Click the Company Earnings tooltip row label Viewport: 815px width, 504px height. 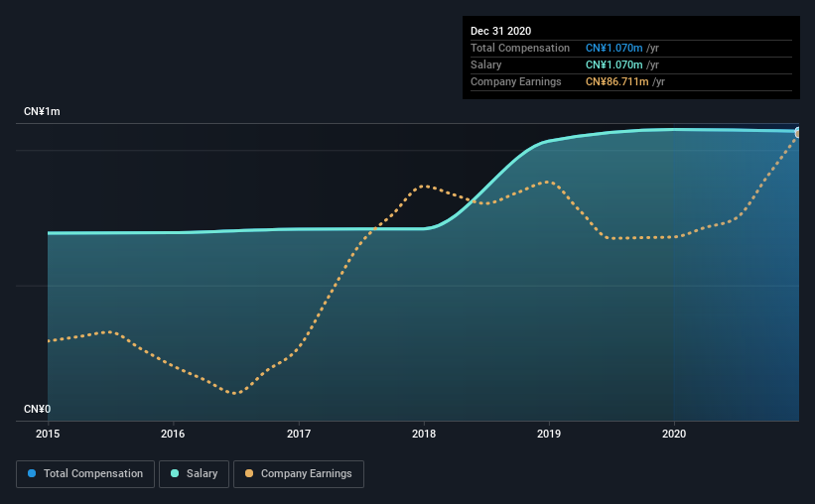point(515,81)
